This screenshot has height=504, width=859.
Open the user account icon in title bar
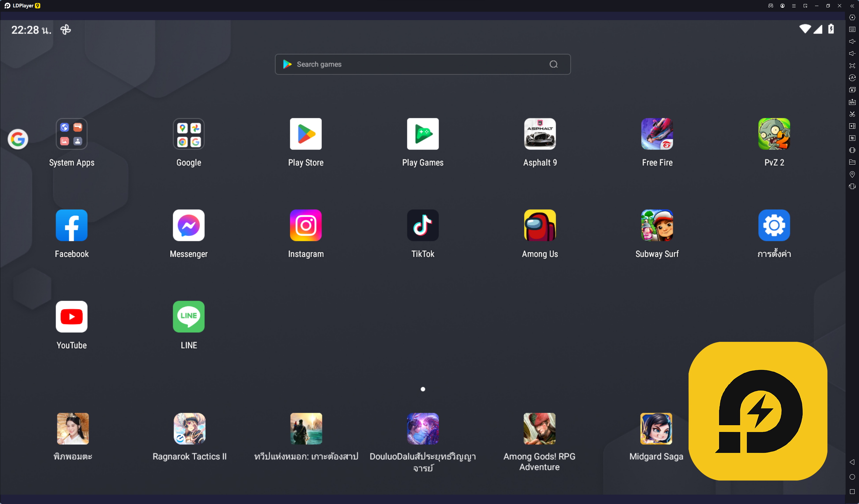pos(782,6)
